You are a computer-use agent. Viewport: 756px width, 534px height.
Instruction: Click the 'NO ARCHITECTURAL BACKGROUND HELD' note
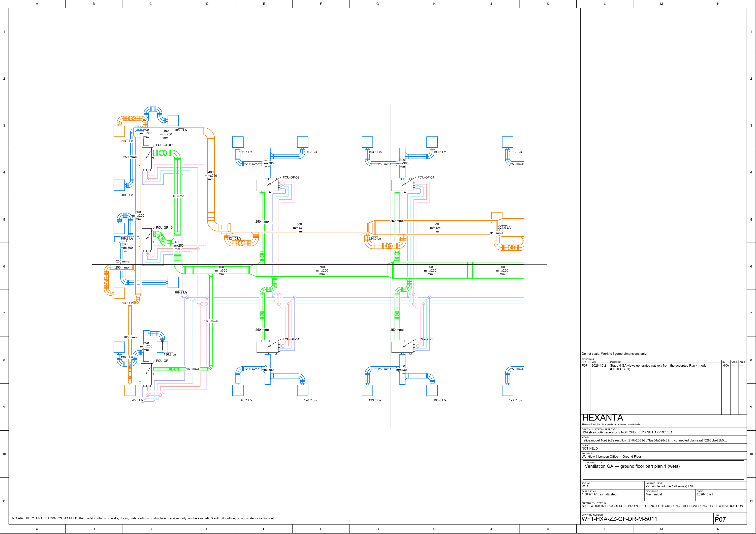pyautogui.click(x=143, y=518)
